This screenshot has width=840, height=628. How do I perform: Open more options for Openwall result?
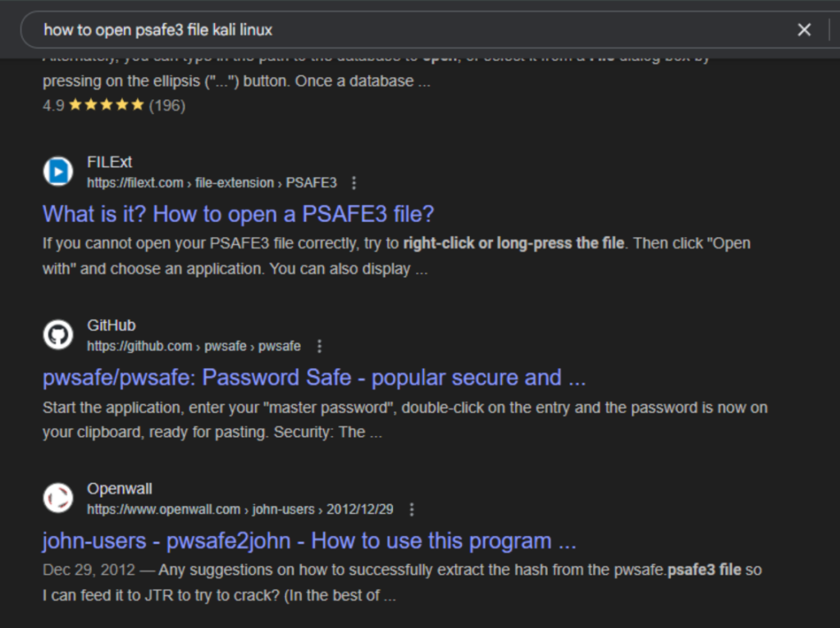(412, 510)
